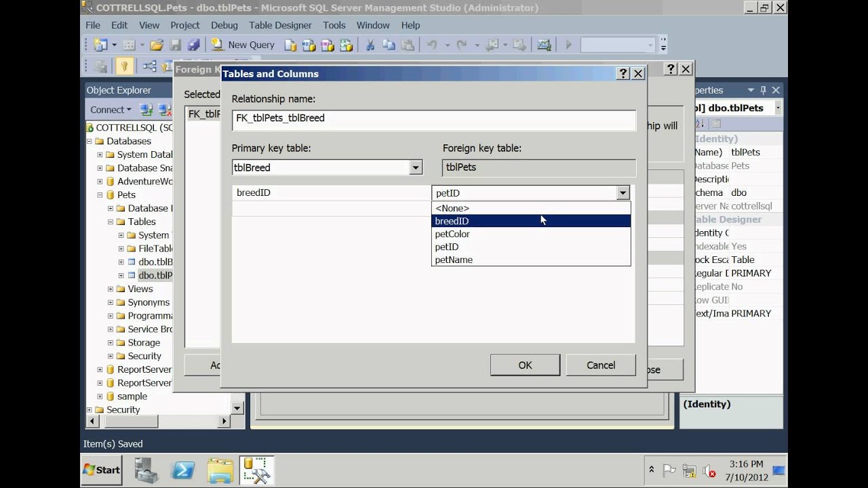The image size is (868, 488).
Task: Show hidden icons in system tray
Action: tap(652, 470)
